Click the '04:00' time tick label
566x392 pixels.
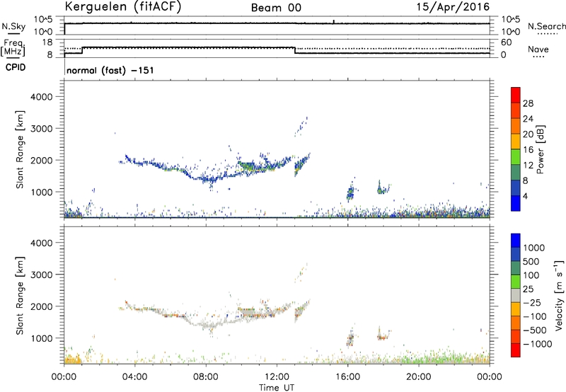point(134,377)
